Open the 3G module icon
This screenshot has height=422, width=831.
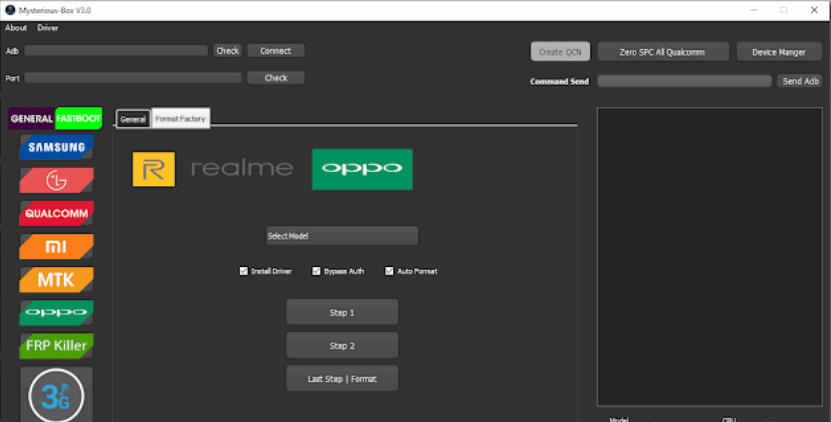pos(56,395)
